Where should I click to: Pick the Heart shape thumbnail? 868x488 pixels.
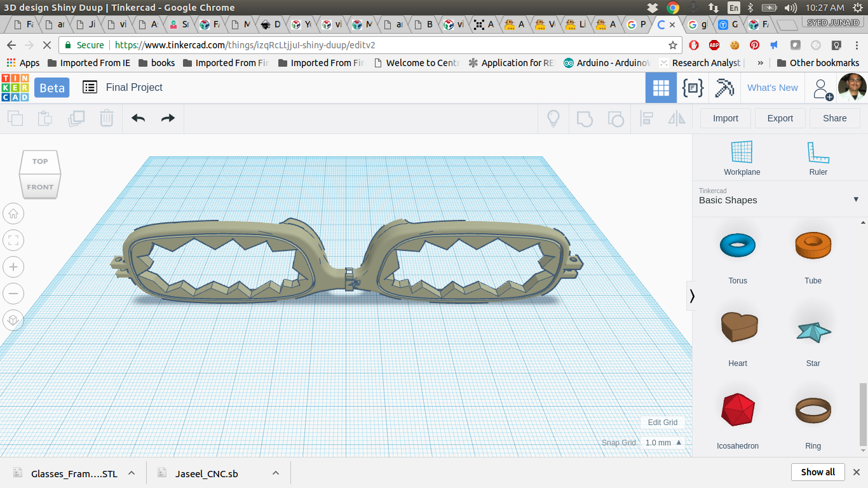(738, 327)
